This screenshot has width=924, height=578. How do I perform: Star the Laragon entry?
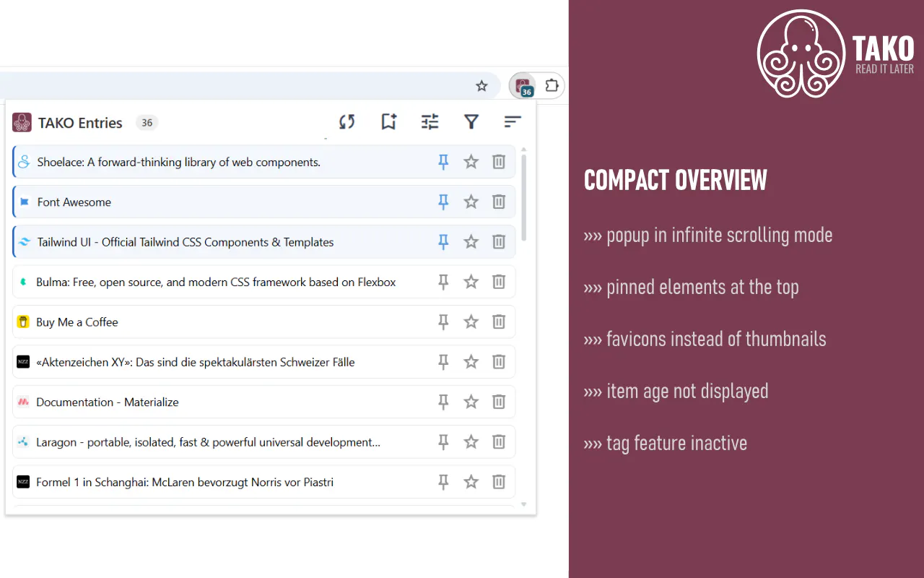coord(471,442)
